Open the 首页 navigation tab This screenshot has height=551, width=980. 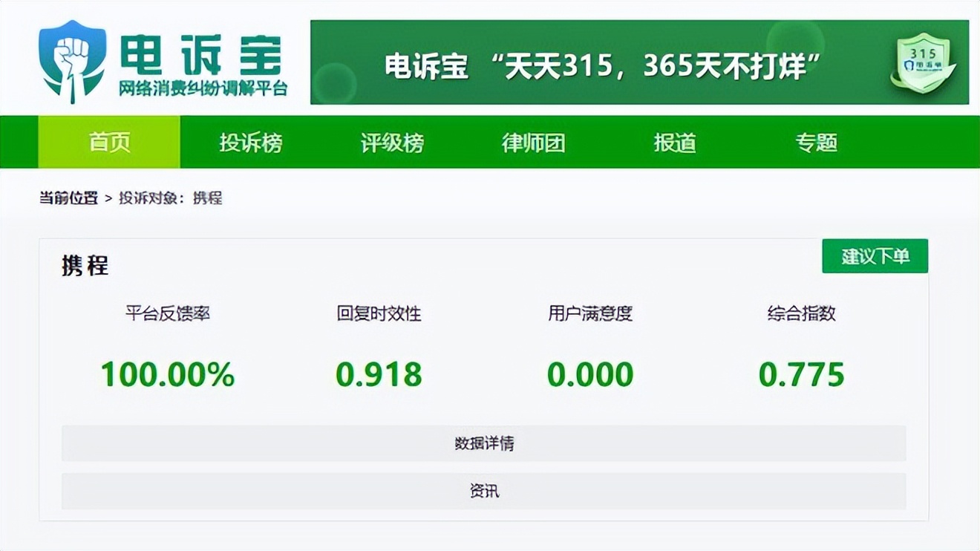coord(109,142)
